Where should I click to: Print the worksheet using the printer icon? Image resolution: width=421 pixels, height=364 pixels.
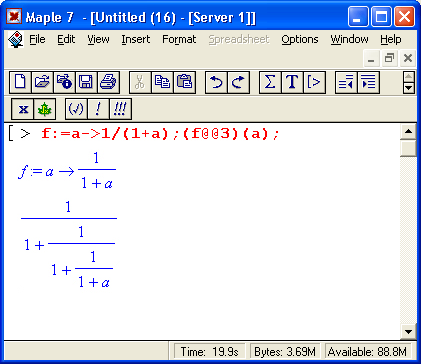108,82
